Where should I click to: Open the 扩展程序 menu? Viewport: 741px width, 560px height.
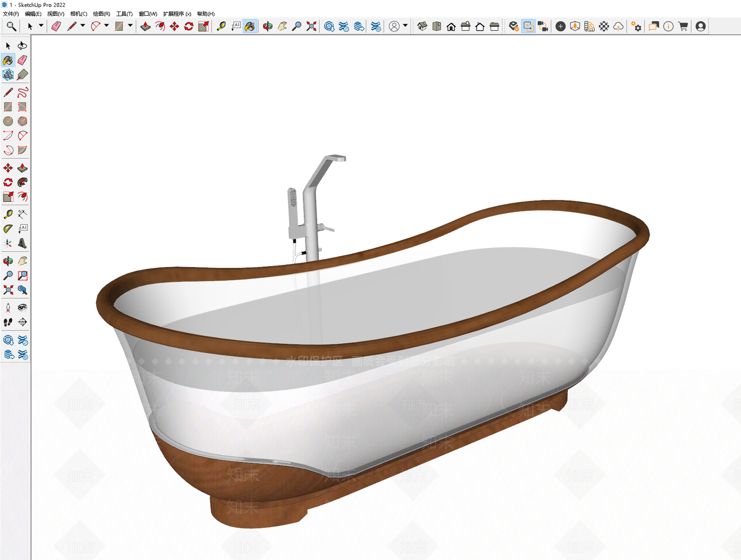point(177,14)
